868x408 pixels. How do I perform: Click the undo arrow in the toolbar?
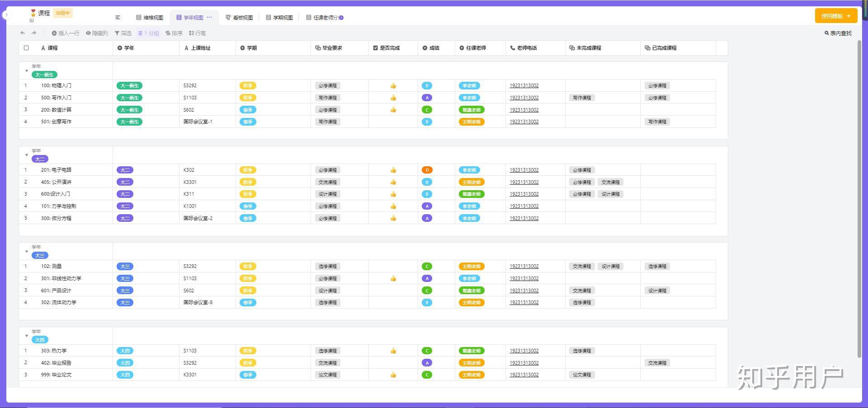[x=23, y=33]
